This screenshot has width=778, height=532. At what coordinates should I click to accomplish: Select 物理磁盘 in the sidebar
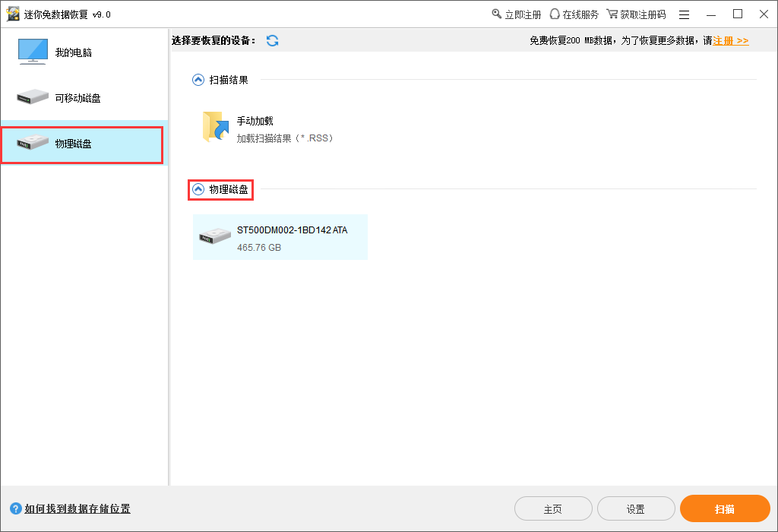coord(84,144)
